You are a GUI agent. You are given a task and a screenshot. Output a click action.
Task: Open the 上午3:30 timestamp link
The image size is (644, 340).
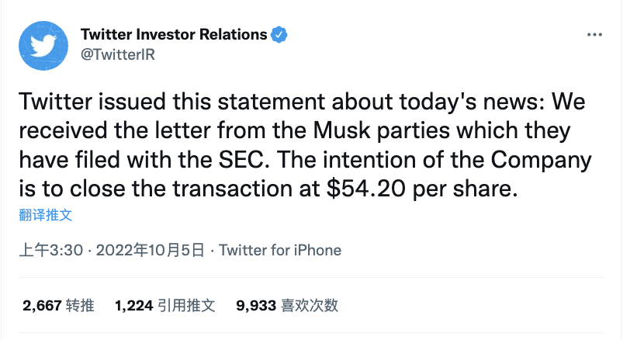(51, 250)
